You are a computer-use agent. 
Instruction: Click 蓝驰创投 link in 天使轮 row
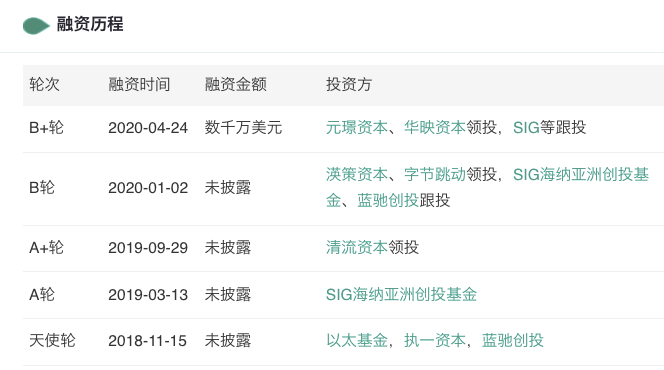pos(512,341)
